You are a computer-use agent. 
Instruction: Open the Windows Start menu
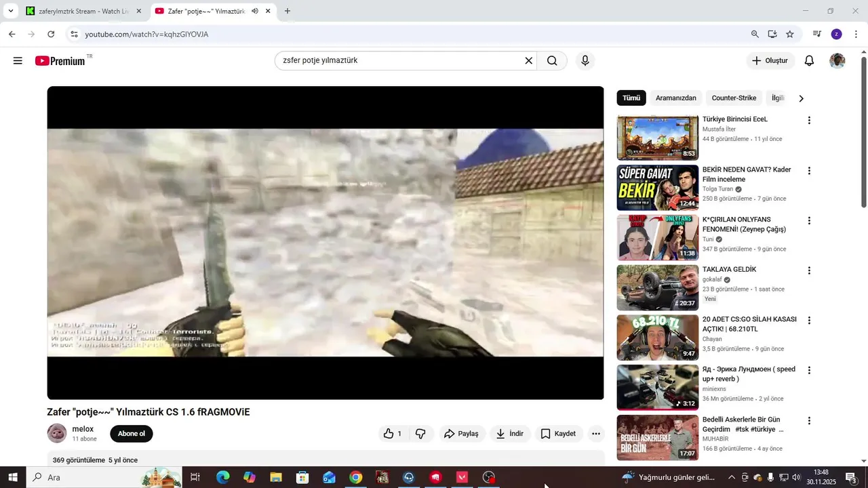pos(12,477)
